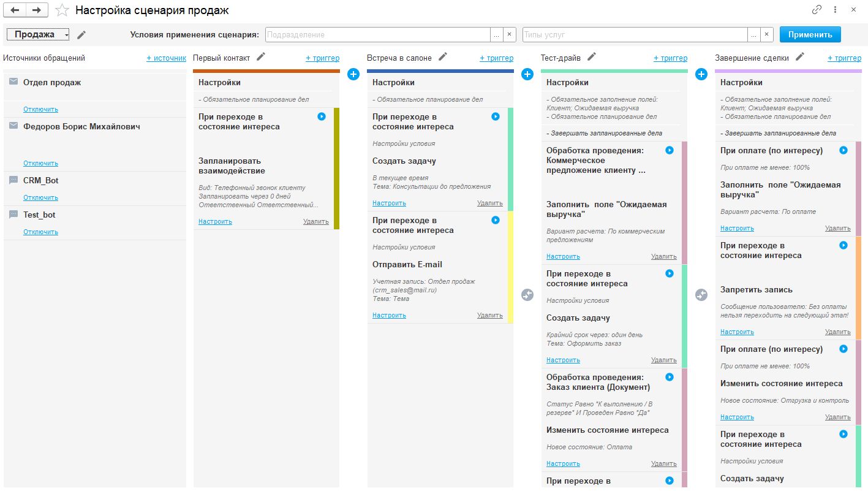The width and height of the screenshot is (868, 491).
Task: Open the Типы услуг selection ellipsis button
Action: point(753,35)
